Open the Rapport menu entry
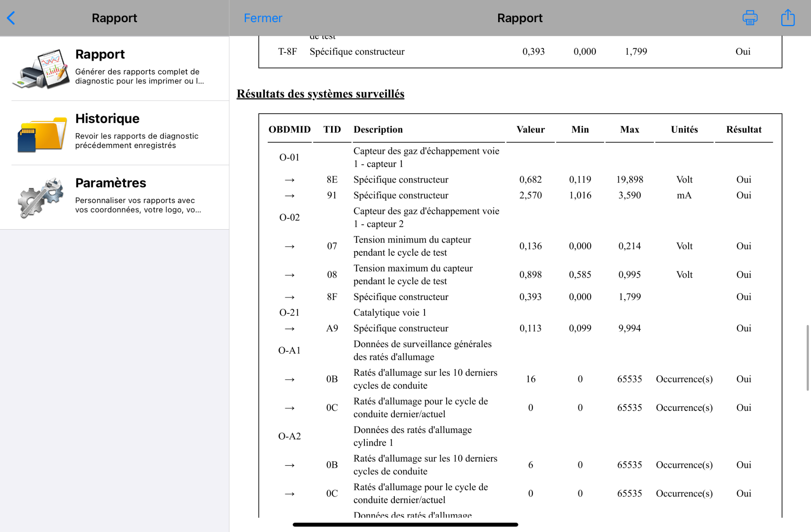This screenshot has width=811, height=532. click(115, 68)
